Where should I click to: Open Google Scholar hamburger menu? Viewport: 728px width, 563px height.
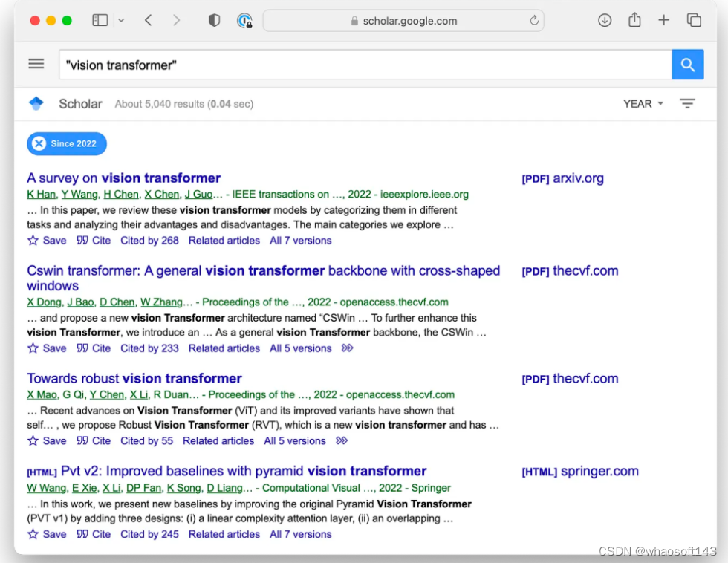point(36,64)
